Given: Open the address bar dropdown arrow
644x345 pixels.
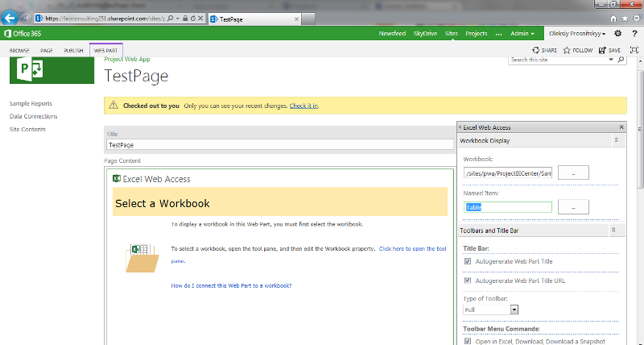Looking at the screenshot, I should [177, 19].
